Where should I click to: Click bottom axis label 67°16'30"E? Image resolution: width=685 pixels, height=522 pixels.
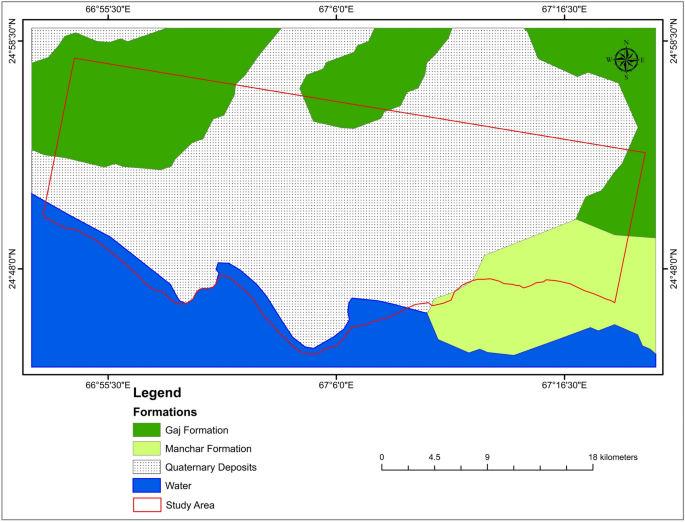coord(564,385)
